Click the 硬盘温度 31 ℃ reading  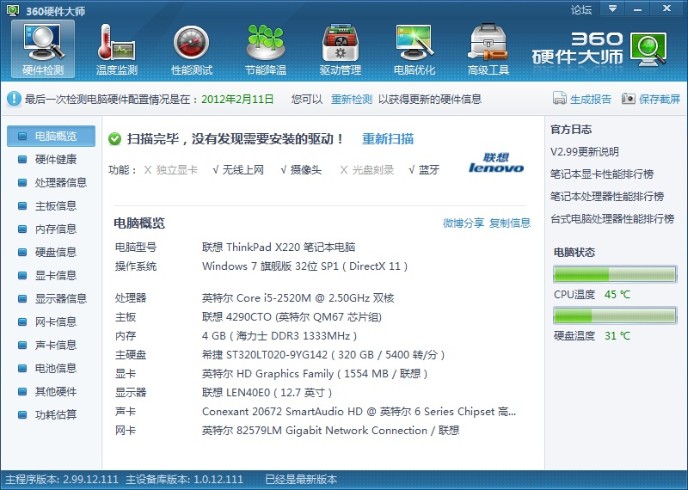tap(592, 336)
